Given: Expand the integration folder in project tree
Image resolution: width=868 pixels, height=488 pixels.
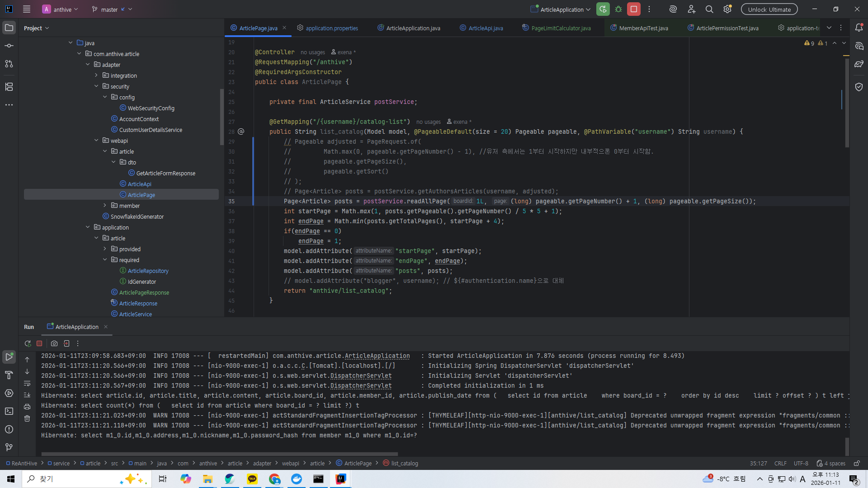Looking at the screenshot, I should (96, 75).
